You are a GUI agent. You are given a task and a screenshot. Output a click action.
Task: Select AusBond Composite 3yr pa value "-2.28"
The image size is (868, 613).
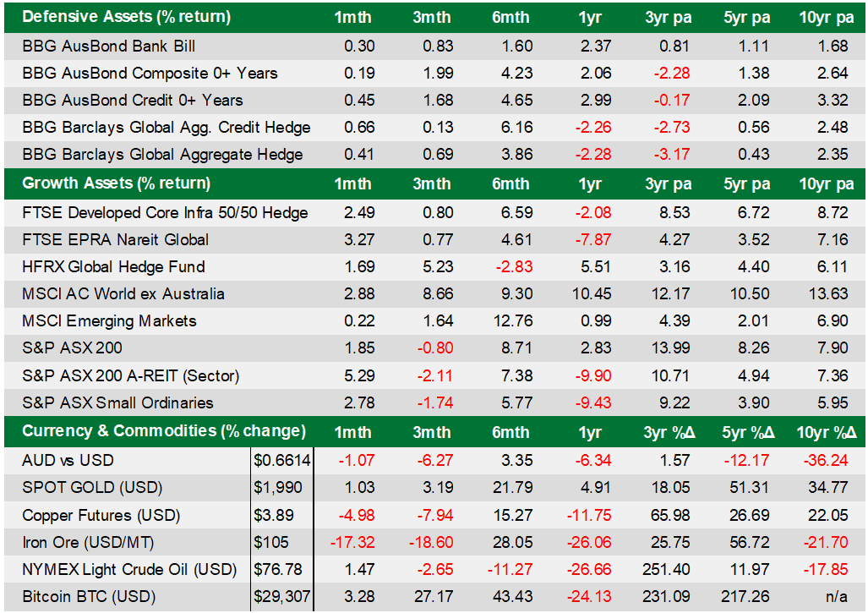(x=672, y=73)
